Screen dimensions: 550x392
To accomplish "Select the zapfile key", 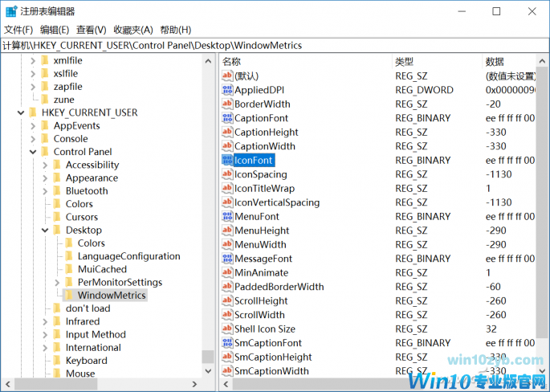I will point(68,86).
